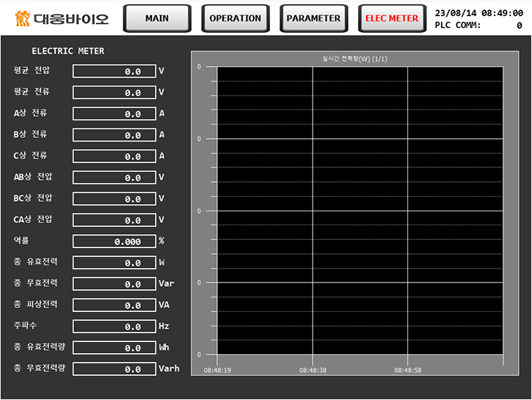This screenshot has width=532, height=400.
Task: Click the Wh unit label
Action: click(164, 347)
